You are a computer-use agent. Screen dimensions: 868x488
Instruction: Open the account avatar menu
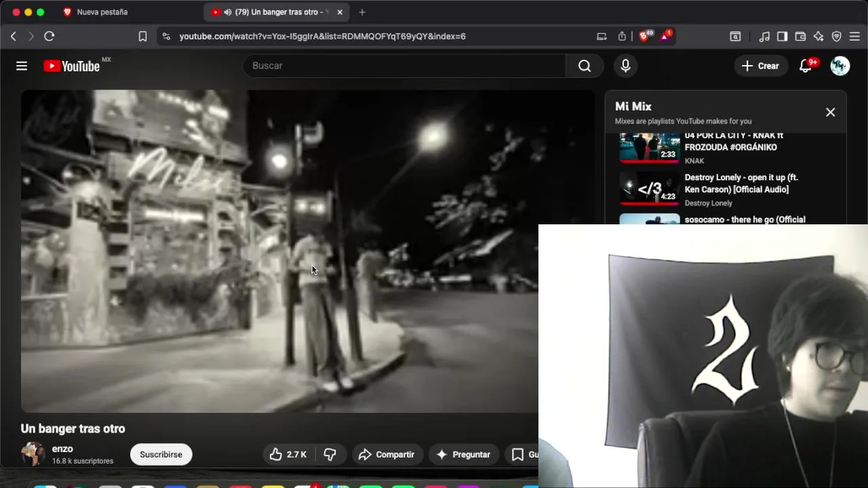[x=840, y=66]
